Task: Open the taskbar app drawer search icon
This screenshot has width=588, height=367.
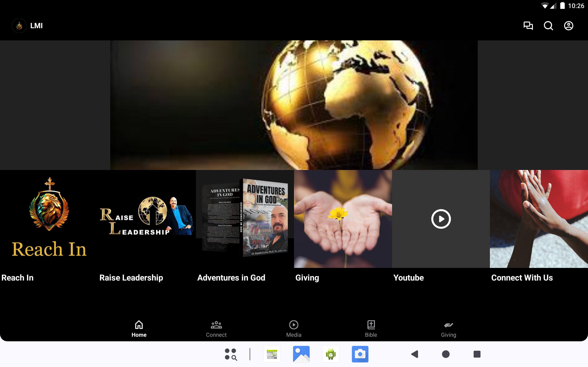Action: 231,354
